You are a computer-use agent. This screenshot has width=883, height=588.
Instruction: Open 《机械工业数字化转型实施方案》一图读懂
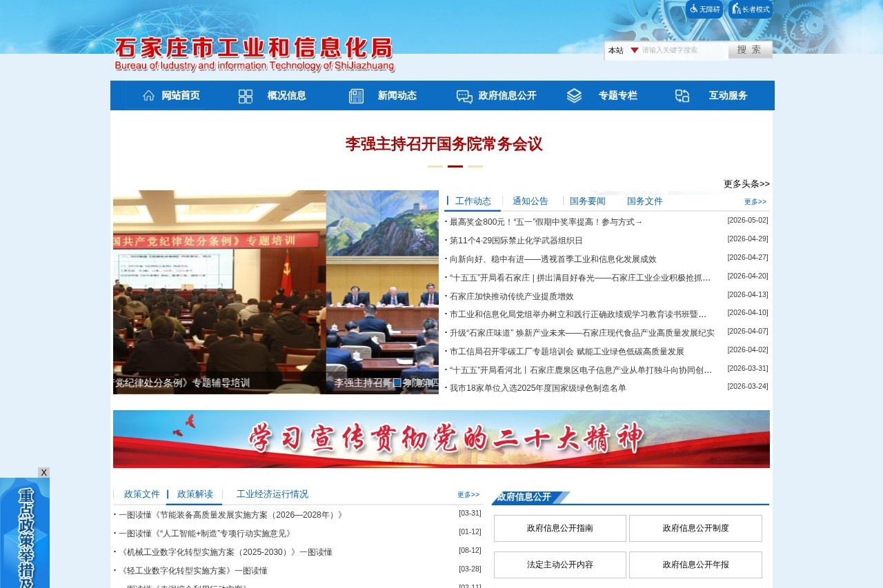(226, 552)
